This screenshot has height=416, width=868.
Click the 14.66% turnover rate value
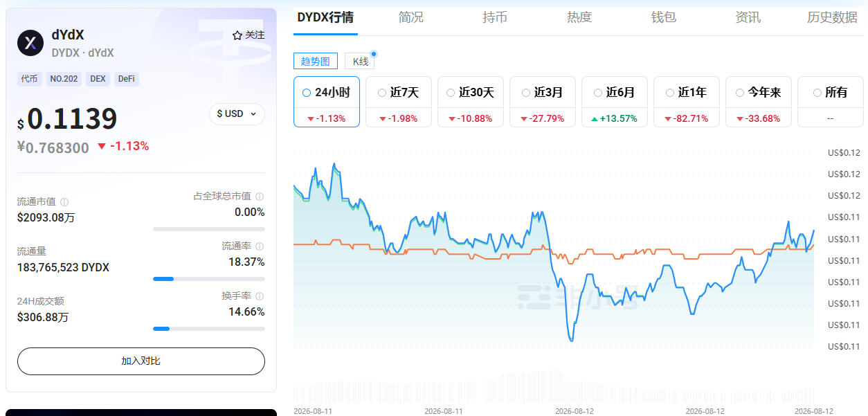pos(246,311)
